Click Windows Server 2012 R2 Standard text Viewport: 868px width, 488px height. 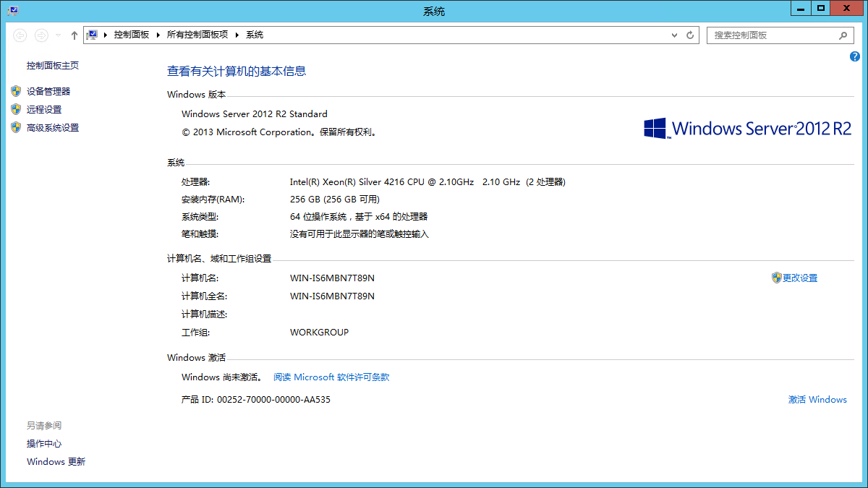click(x=255, y=114)
